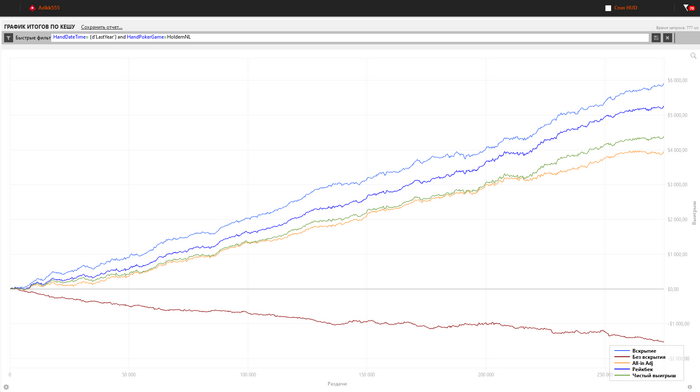Click the PokerStars room icon beside Aekk555
700x392 pixels.
click(32, 8)
